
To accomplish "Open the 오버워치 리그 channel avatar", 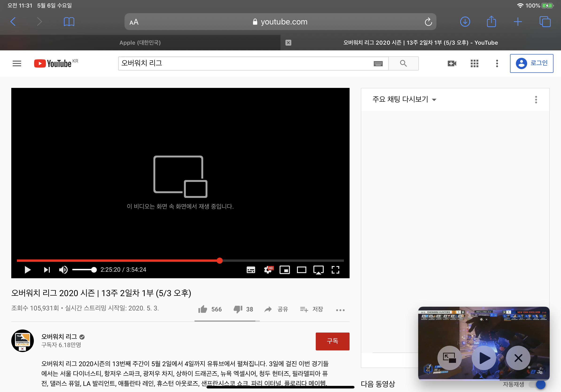I will point(23,341).
